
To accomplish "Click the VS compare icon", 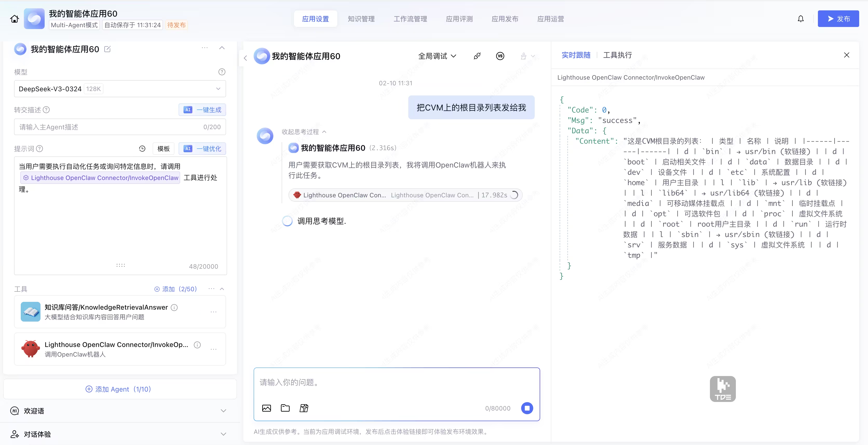I will pyautogui.click(x=500, y=56).
